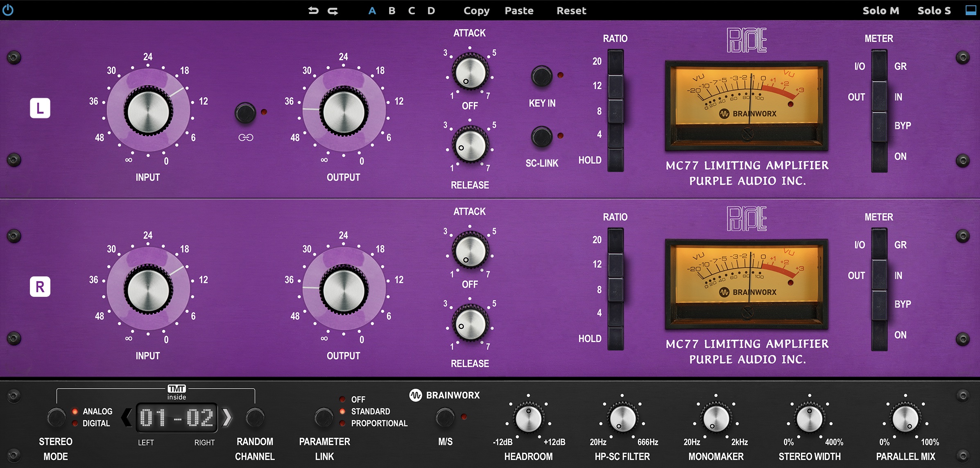Click the Parameter Link selector button
Screen dimensions: 980x468
pyautogui.click(x=324, y=418)
